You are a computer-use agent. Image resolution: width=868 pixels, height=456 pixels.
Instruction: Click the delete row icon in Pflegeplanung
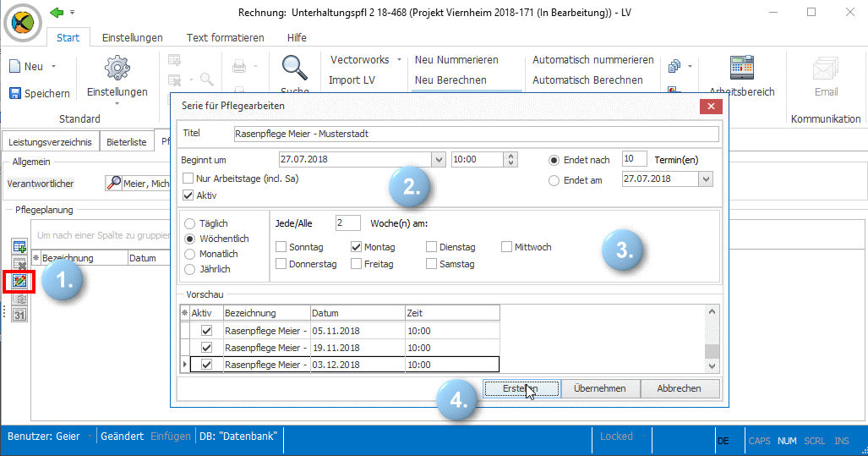pyautogui.click(x=19, y=264)
